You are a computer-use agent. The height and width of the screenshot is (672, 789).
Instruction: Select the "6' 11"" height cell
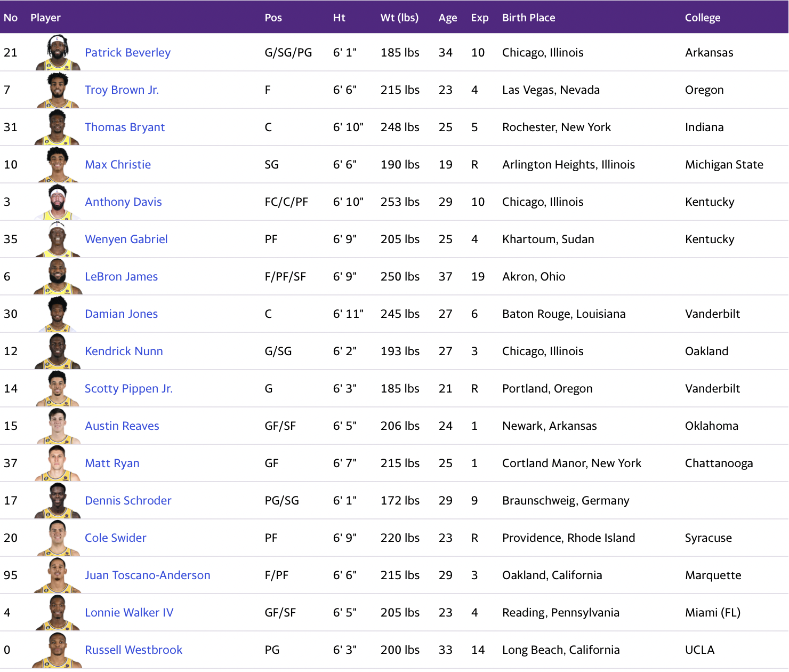[348, 314]
